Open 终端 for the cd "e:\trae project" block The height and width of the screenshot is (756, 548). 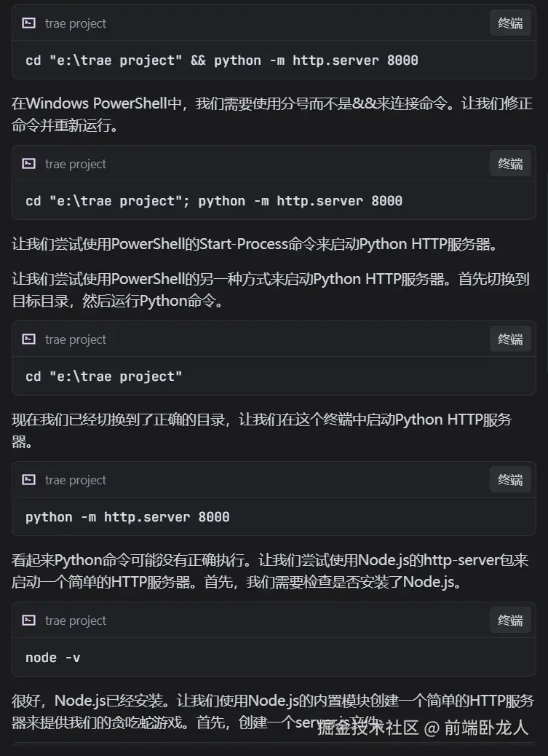click(510, 339)
